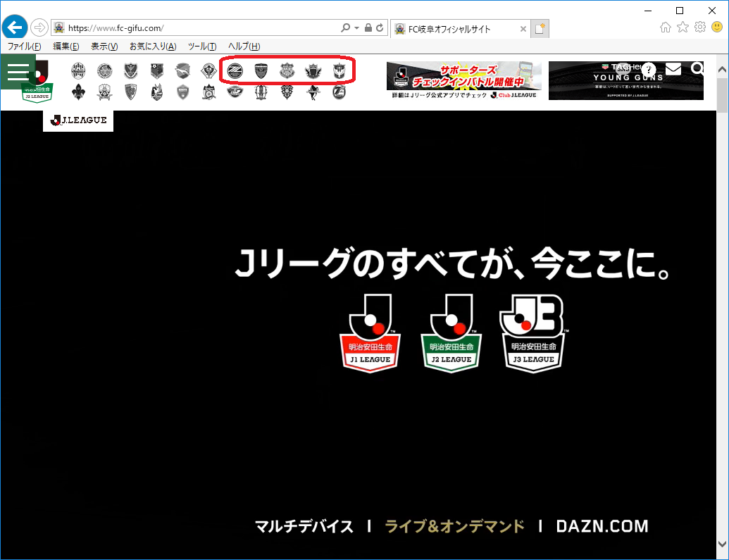Open the ツール(T) menu

point(201,46)
